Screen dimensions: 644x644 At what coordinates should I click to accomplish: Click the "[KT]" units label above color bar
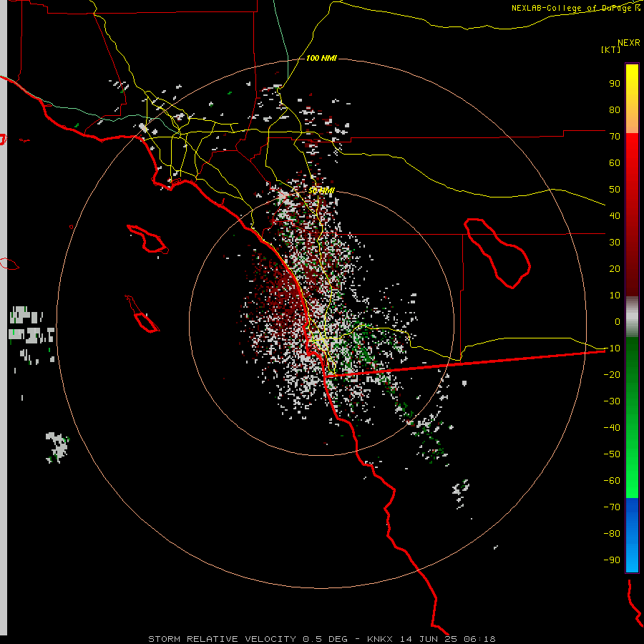(611, 49)
